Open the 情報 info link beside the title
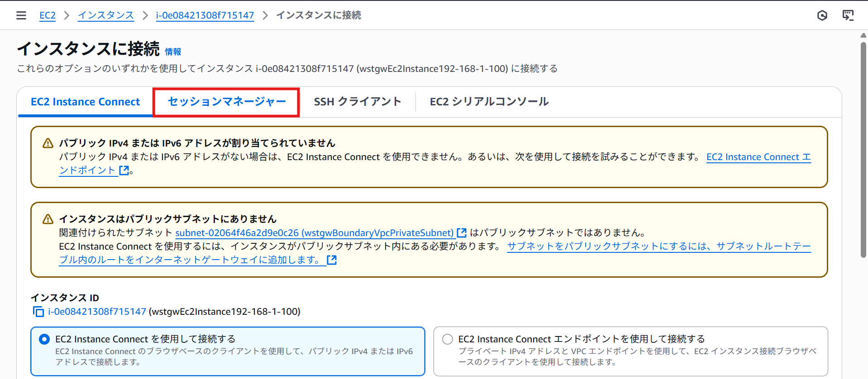The width and height of the screenshot is (868, 379). 173,52
